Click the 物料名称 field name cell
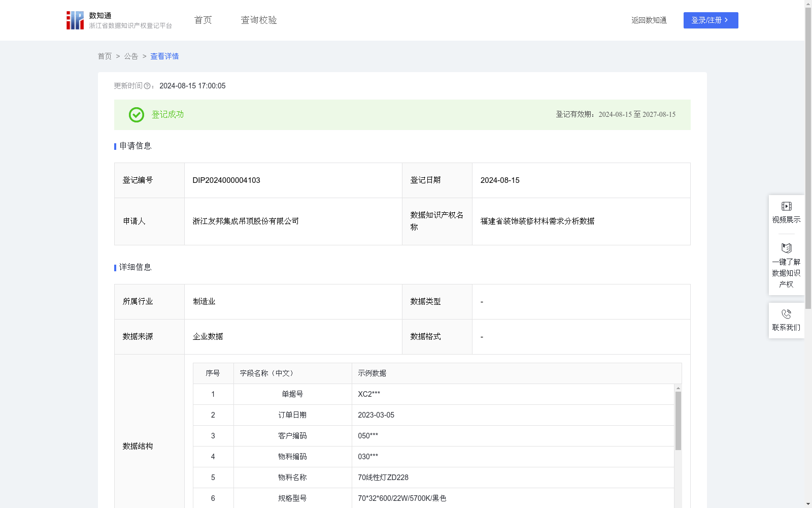The width and height of the screenshot is (812, 508). pyautogui.click(x=293, y=478)
